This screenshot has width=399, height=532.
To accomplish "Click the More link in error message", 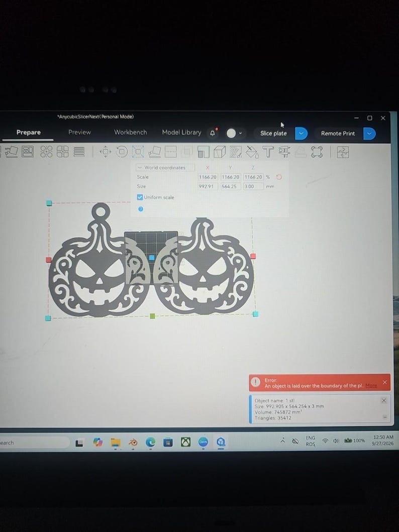I will tap(371, 385).
